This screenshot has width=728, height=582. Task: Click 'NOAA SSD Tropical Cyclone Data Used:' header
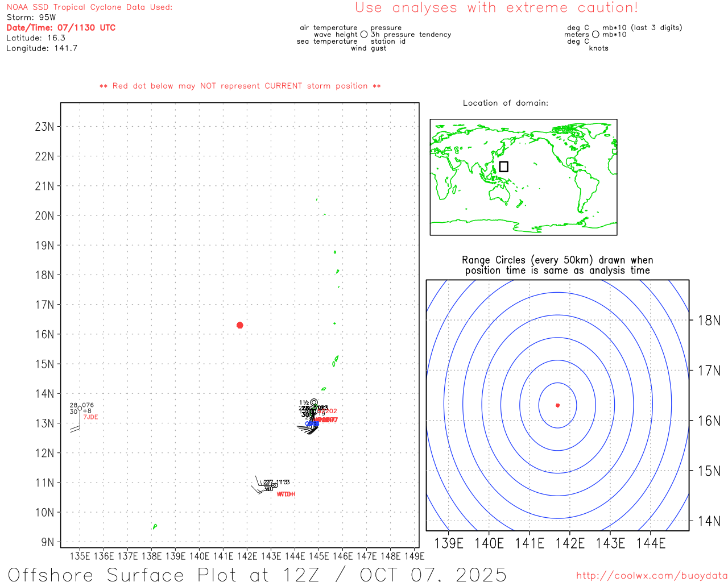(89, 7)
